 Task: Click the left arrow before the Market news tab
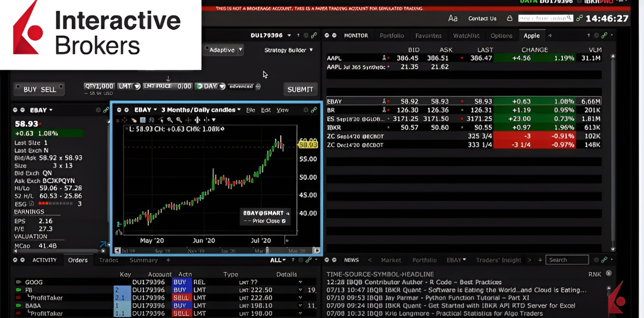(x=370, y=260)
